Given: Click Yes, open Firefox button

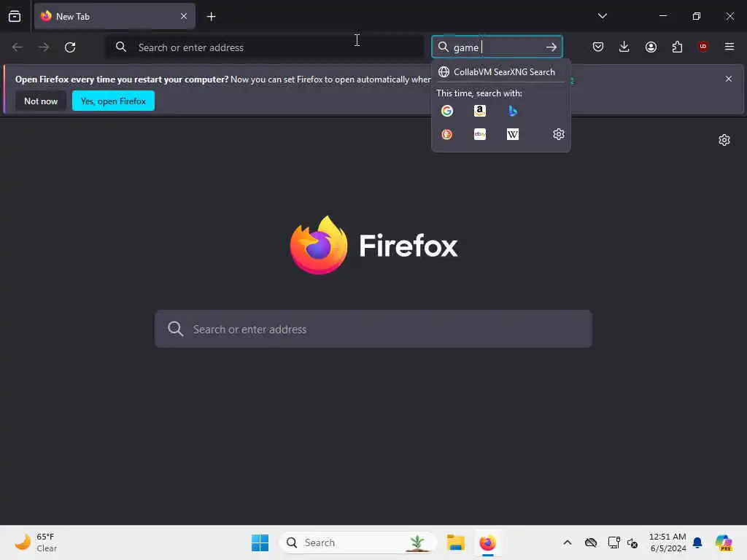Looking at the screenshot, I should pyautogui.click(x=113, y=101).
